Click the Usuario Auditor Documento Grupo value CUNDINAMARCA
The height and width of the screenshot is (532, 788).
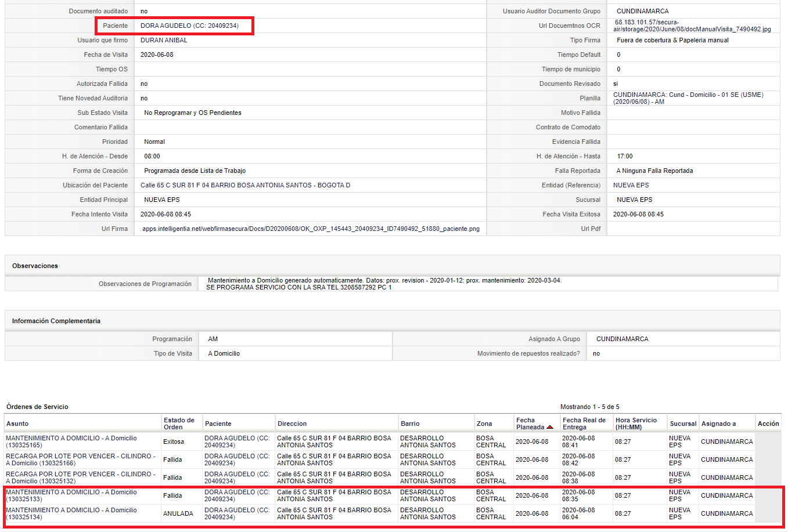643,11
